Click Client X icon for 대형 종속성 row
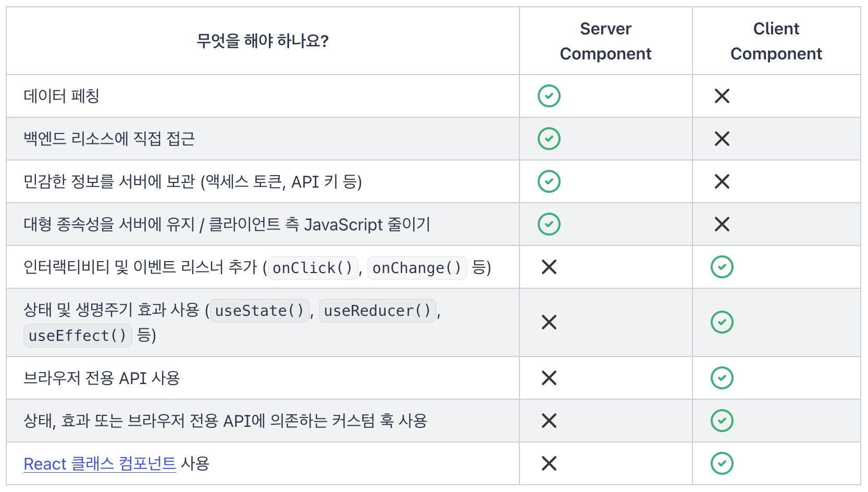 [722, 224]
